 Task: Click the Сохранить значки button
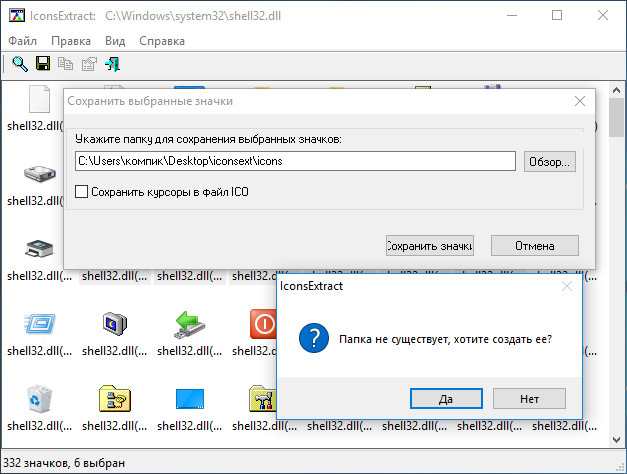[x=430, y=246]
